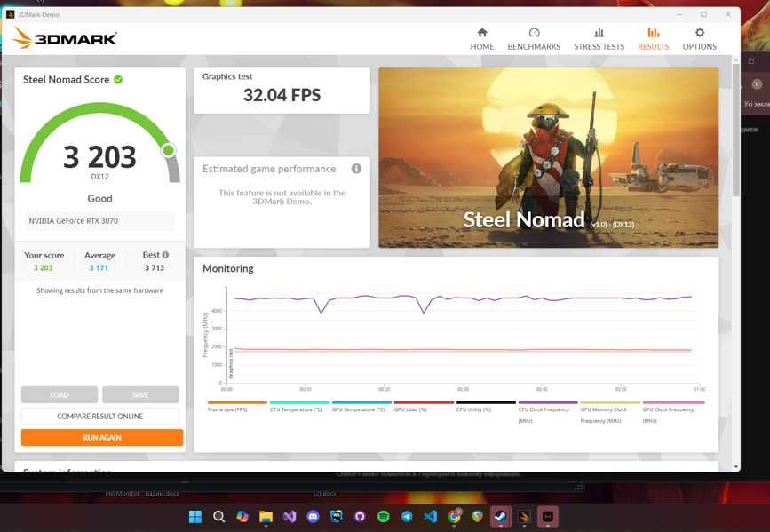Screen dimensions: 770x532
Task: Click the main score 3 203
Action: coord(99,156)
